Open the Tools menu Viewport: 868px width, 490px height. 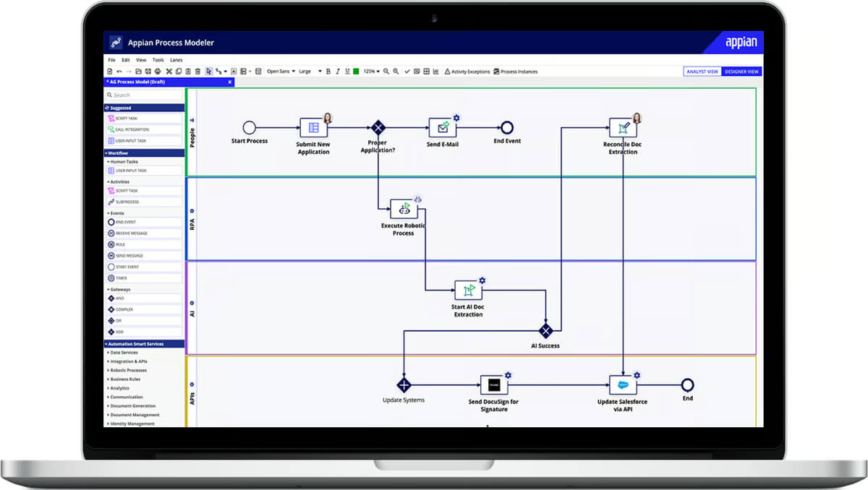click(x=158, y=60)
